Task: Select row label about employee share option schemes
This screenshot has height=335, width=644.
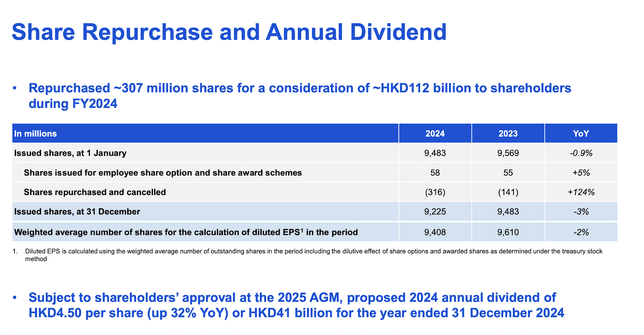Action: coord(163,173)
